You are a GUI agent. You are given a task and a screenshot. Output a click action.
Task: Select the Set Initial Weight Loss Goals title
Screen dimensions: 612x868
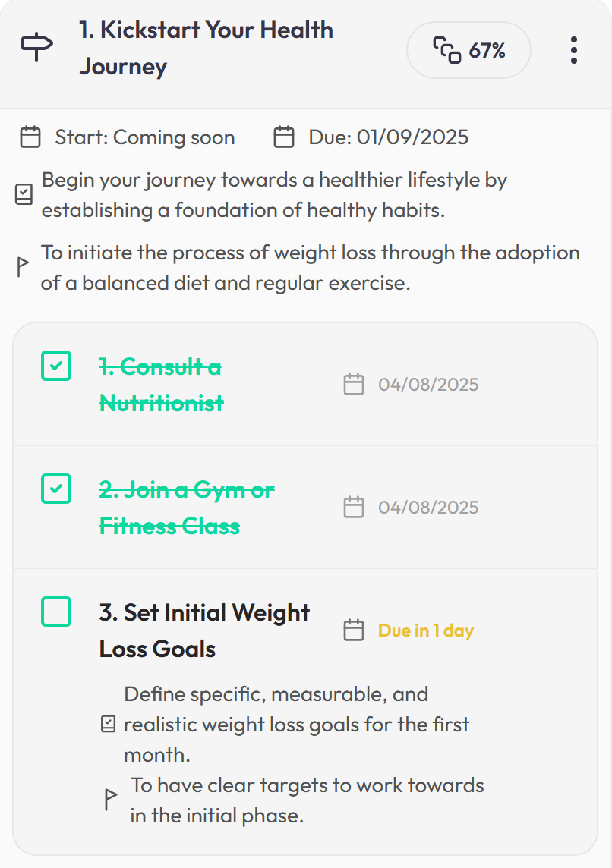204,631
